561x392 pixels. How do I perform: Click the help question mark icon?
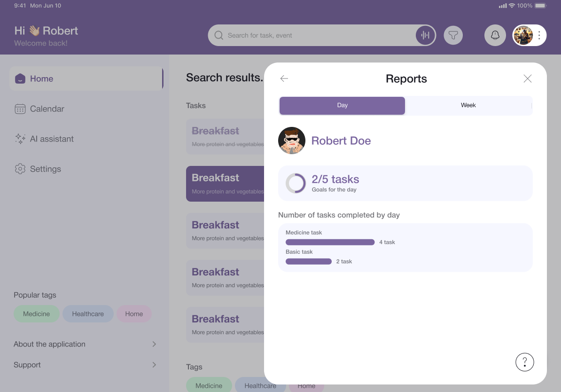click(525, 362)
